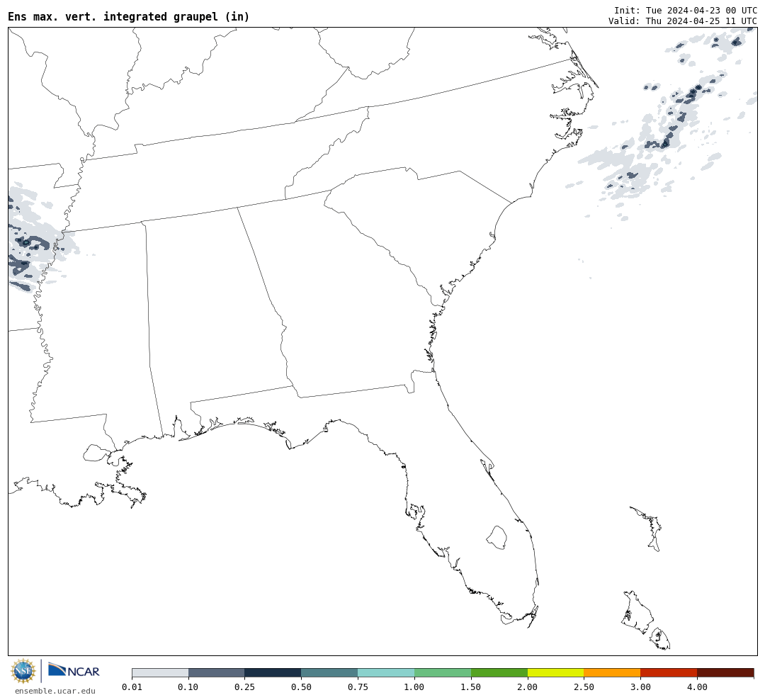Click the 3.00 colorbar label
This screenshot has height=700, width=765.
point(640,687)
